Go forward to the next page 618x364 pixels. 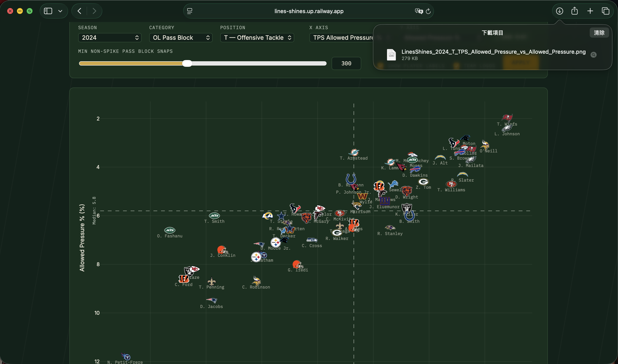94,11
